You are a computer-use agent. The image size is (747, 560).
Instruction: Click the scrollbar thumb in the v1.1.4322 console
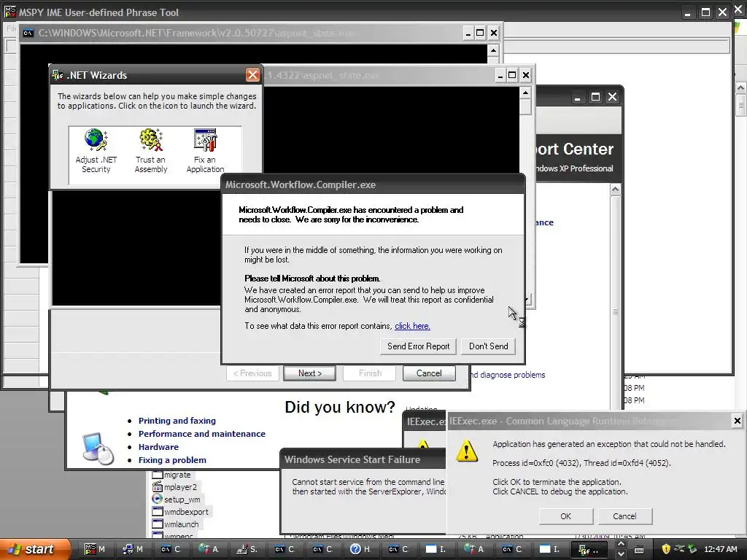click(x=525, y=106)
